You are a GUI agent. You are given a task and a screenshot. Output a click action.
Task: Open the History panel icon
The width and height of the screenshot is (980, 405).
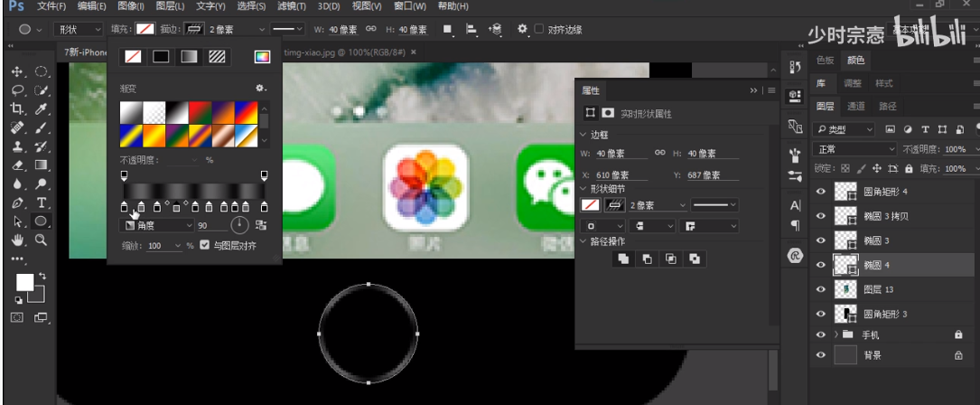(x=795, y=68)
